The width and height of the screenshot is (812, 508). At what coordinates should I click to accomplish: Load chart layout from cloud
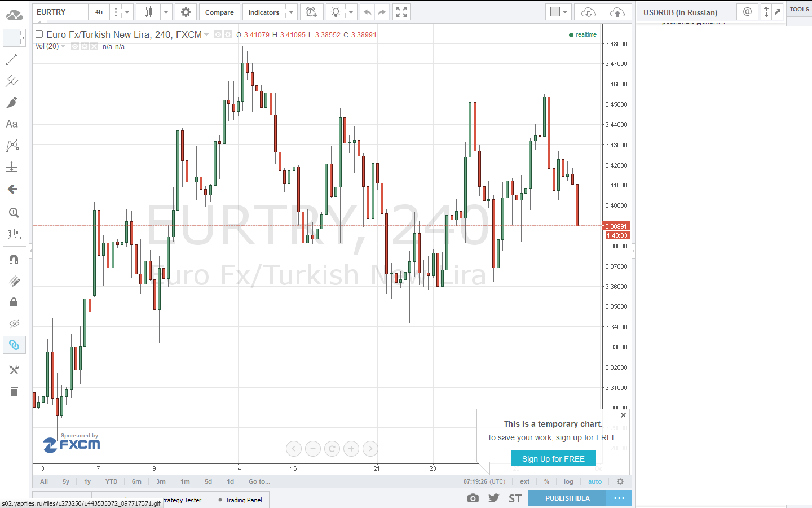[x=588, y=12]
